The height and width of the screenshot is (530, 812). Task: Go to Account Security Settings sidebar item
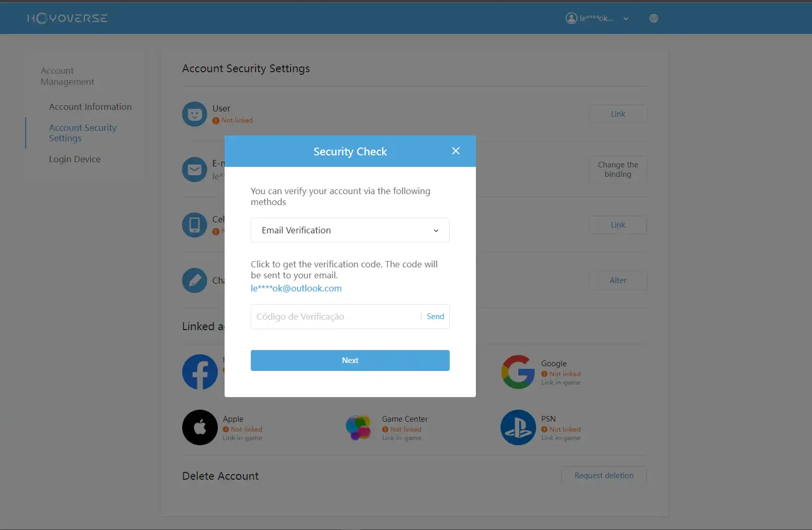tap(83, 133)
